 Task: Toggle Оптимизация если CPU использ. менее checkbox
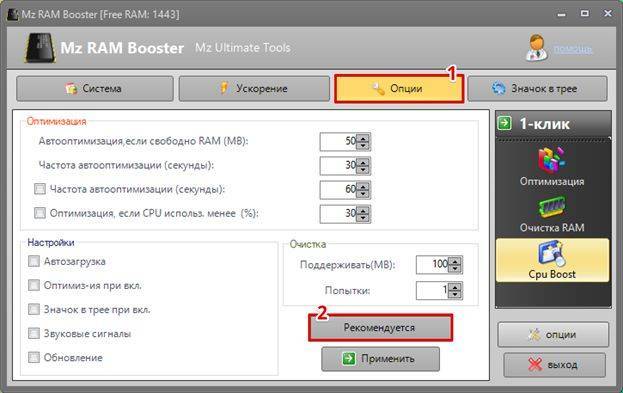[40, 213]
